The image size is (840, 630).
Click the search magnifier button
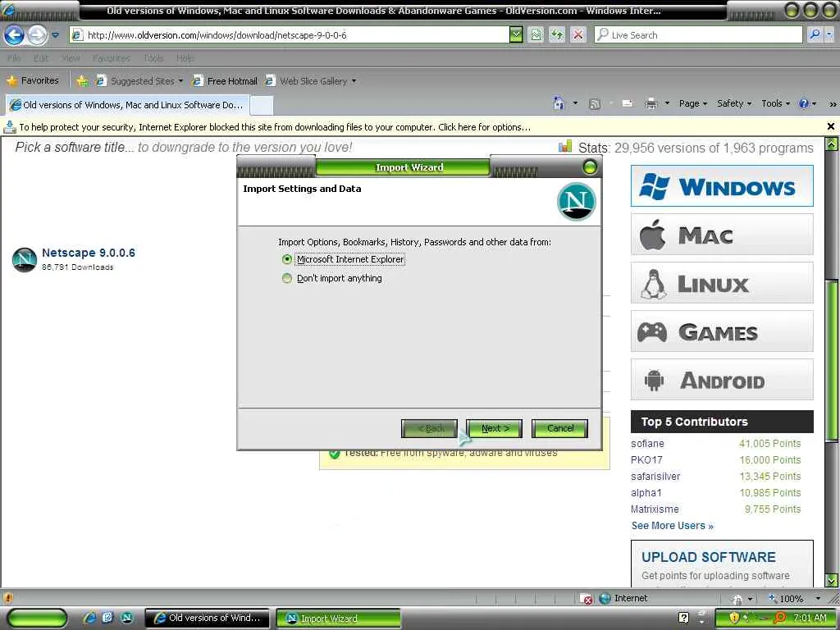[x=815, y=35]
